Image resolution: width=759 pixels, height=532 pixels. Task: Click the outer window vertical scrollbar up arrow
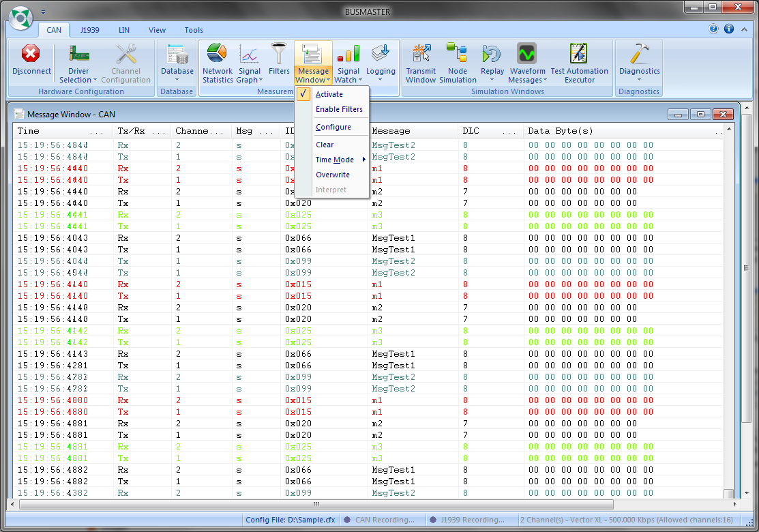click(x=747, y=108)
